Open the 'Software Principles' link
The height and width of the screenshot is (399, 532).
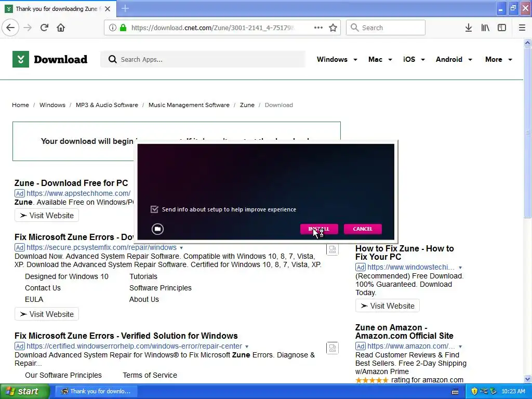click(160, 288)
